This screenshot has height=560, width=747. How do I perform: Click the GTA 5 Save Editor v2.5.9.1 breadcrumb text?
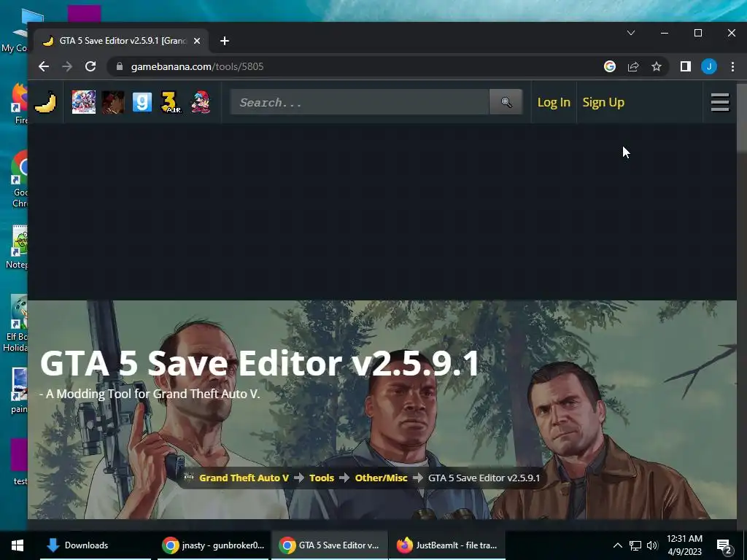[484, 478]
